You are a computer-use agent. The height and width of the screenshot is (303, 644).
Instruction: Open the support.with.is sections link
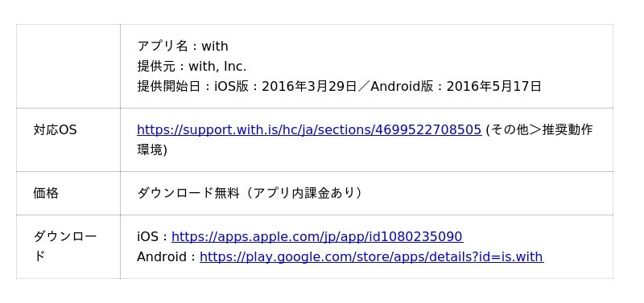tap(309, 129)
